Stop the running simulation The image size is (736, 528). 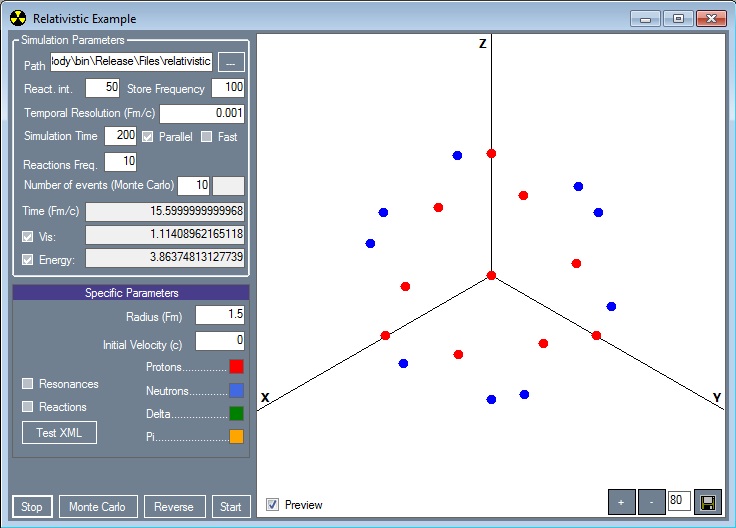coord(32,507)
